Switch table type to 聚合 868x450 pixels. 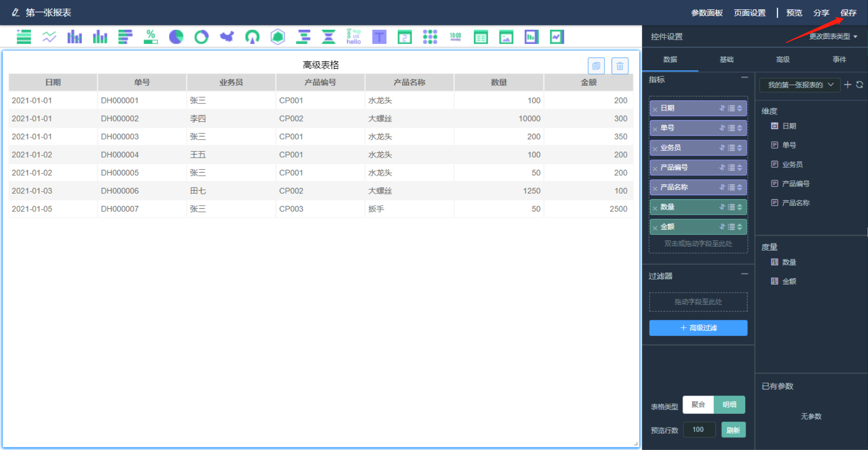point(698,405)
